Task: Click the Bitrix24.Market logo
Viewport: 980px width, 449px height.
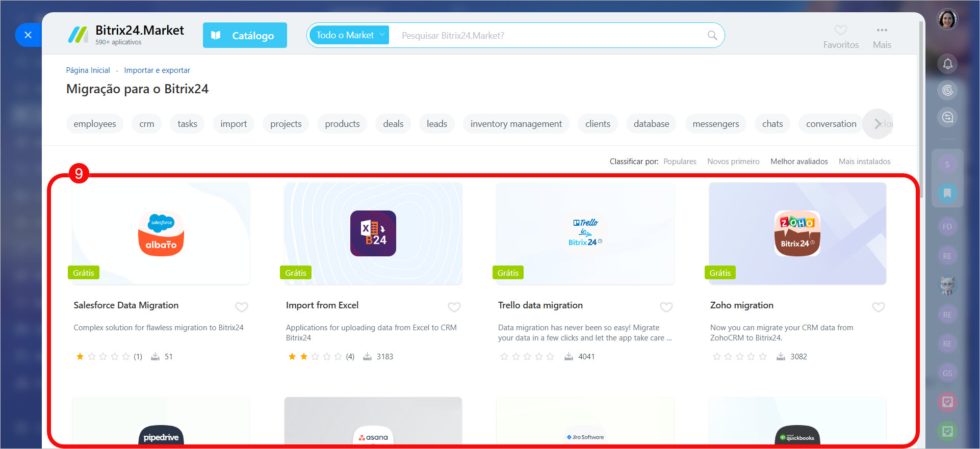Action: point(126,35)
